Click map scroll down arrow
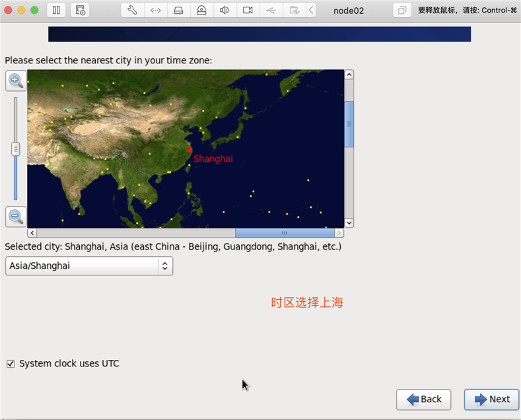 [349, 223]
